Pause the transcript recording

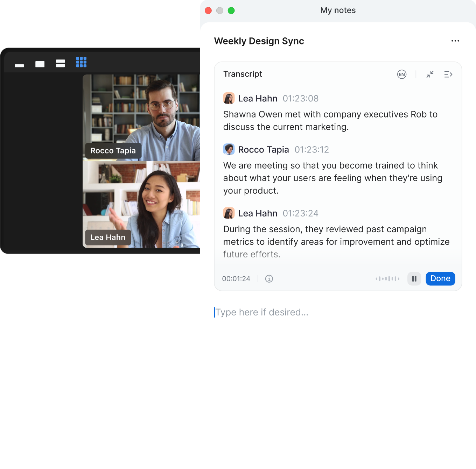coord(414,279)
